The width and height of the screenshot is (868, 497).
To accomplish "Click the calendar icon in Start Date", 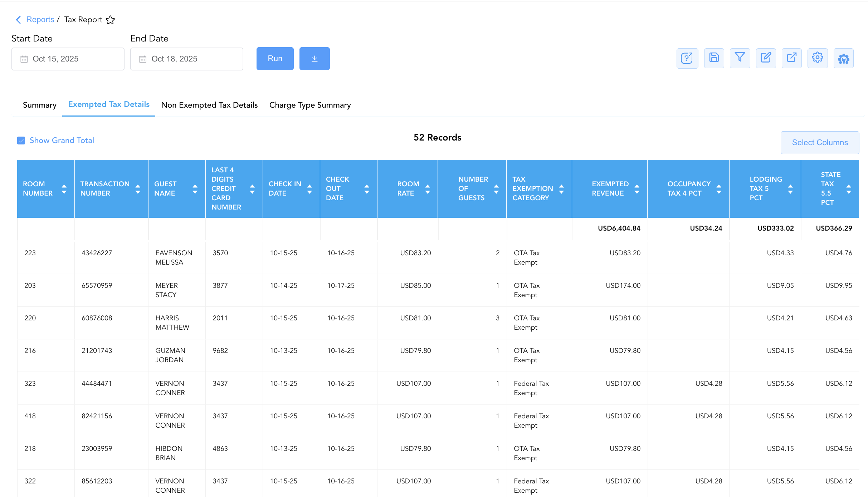I will coord(24,59).
